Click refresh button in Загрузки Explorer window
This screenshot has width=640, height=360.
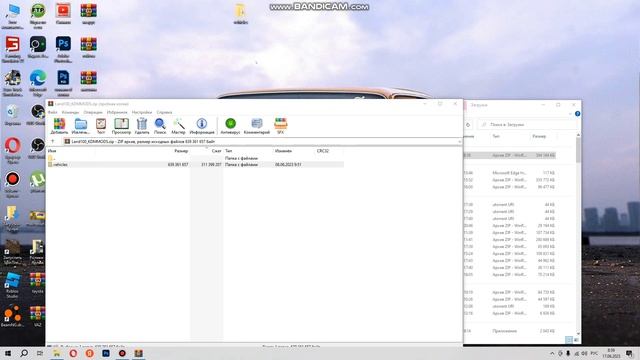tap(468, 124)
